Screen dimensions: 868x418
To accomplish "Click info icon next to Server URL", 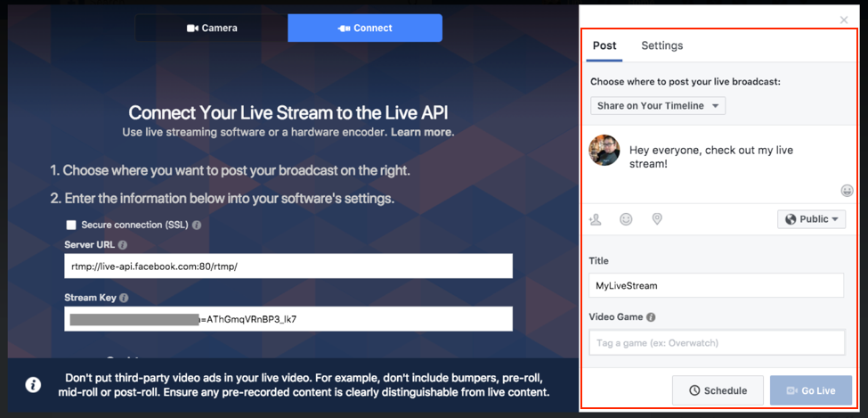I will click(123, 245).
